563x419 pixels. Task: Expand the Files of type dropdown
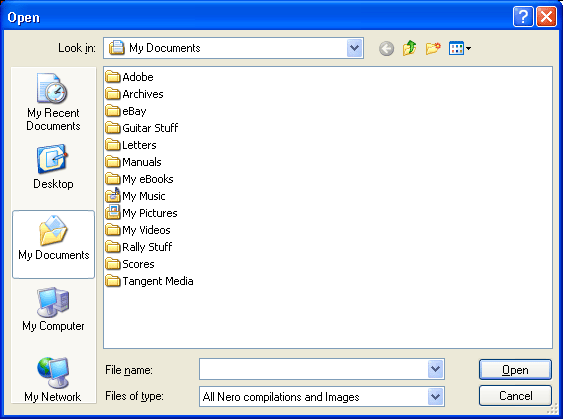[x=436, y=396]
